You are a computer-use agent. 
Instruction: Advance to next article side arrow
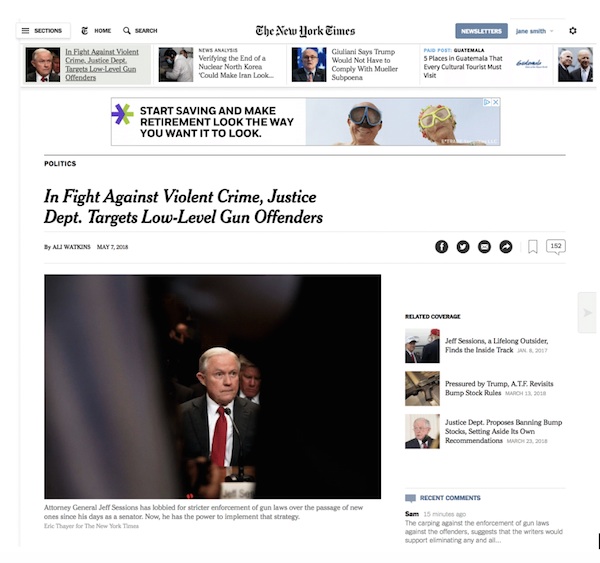click(587, 313)
